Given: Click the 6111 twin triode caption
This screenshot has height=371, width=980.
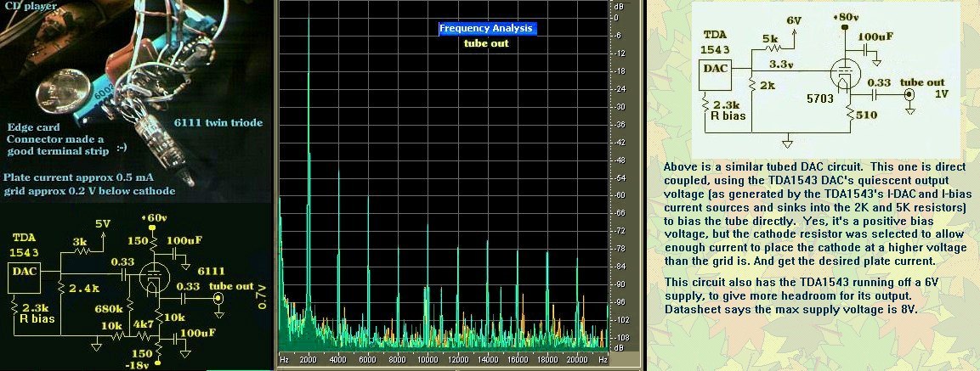Looking at the screenshot, I should click(219, 122).
